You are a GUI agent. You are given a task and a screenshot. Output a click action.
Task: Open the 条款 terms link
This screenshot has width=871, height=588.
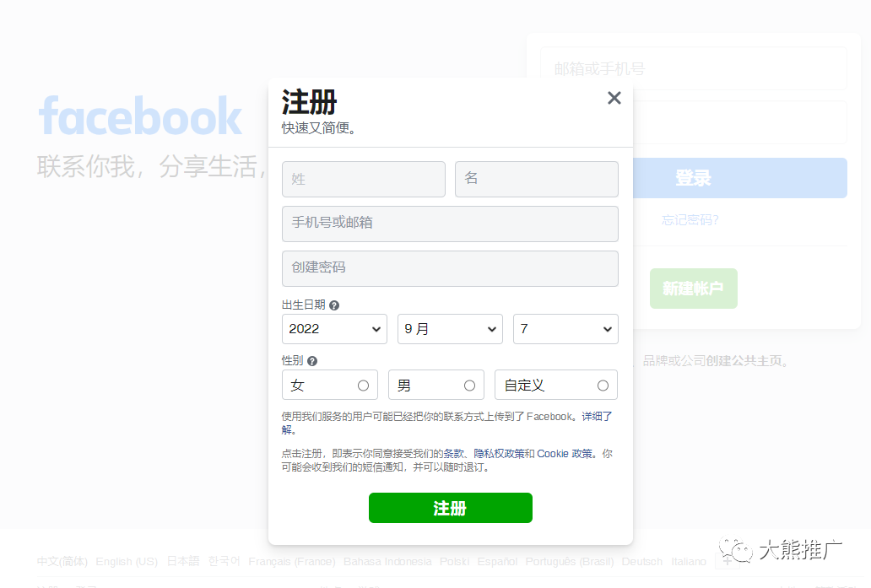[453, 454]
